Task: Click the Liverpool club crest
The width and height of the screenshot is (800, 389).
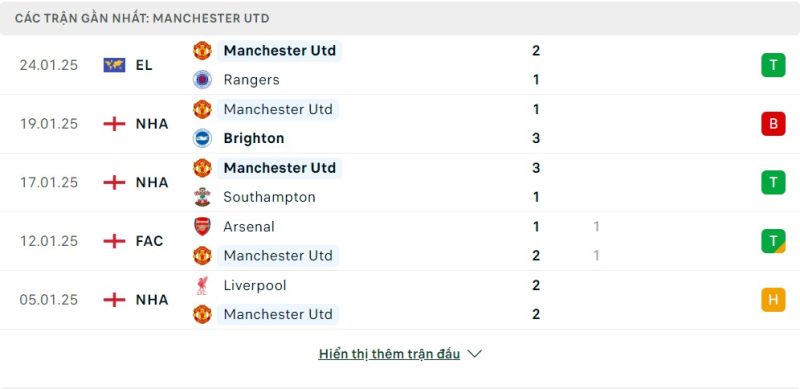Action: click(203, 285)
